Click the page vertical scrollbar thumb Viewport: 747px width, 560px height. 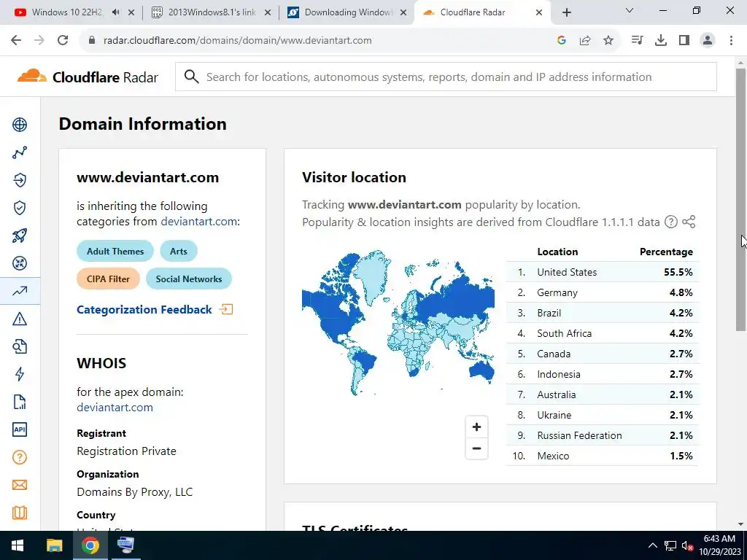click(740, 200)
